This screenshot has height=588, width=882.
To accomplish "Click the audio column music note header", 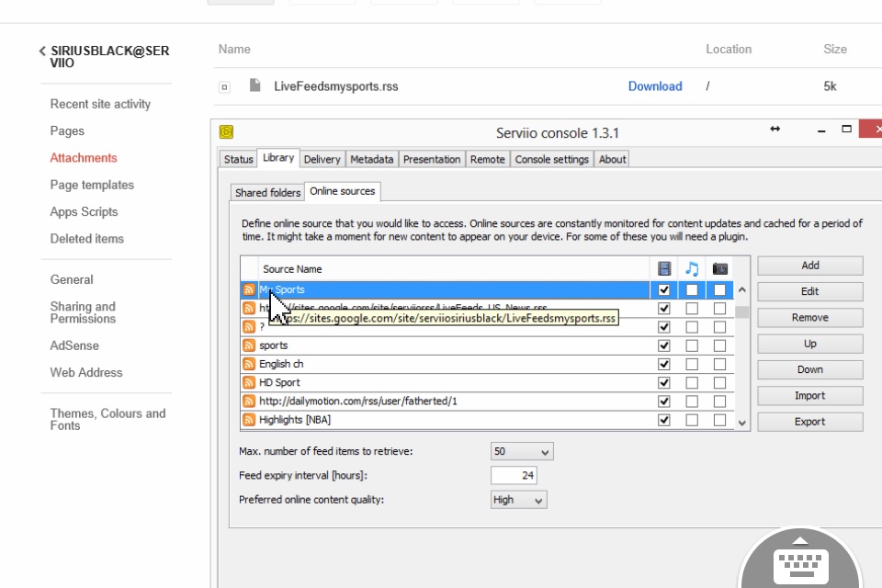I will [692, 269].
